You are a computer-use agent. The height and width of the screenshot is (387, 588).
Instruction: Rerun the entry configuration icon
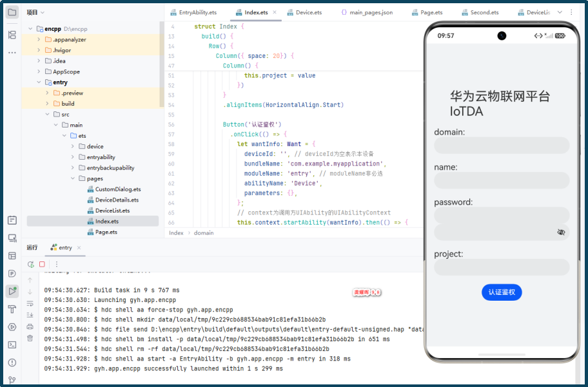coord(31,264)
